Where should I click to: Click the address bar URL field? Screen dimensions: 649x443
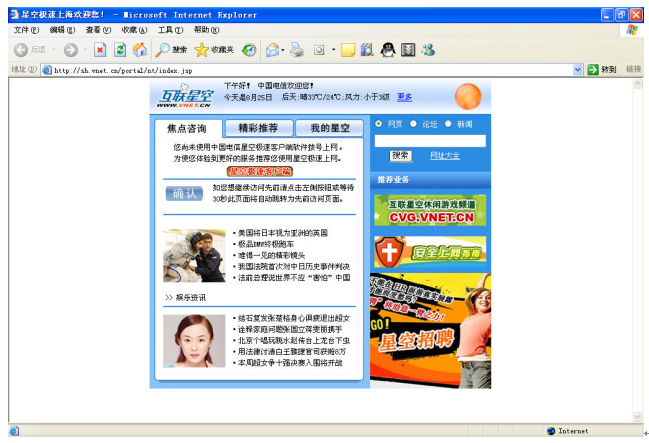312,70
